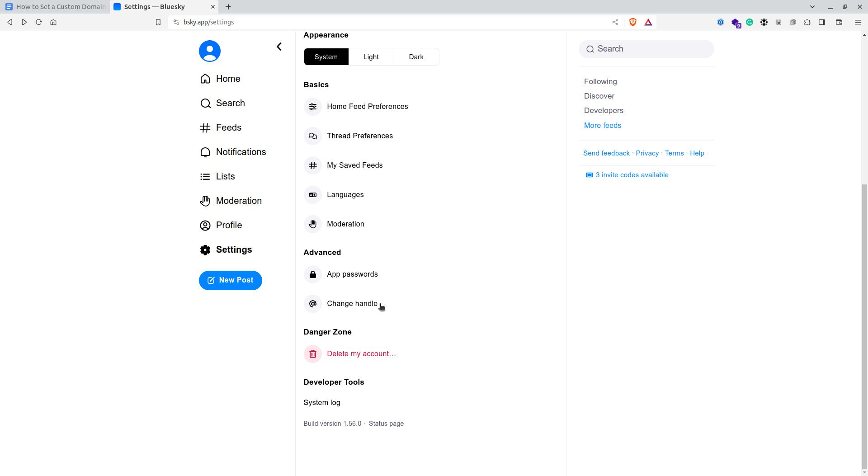Screen dimensions: 868x476
Task: Select the Light appearance theme
Action: pos(371,57)
